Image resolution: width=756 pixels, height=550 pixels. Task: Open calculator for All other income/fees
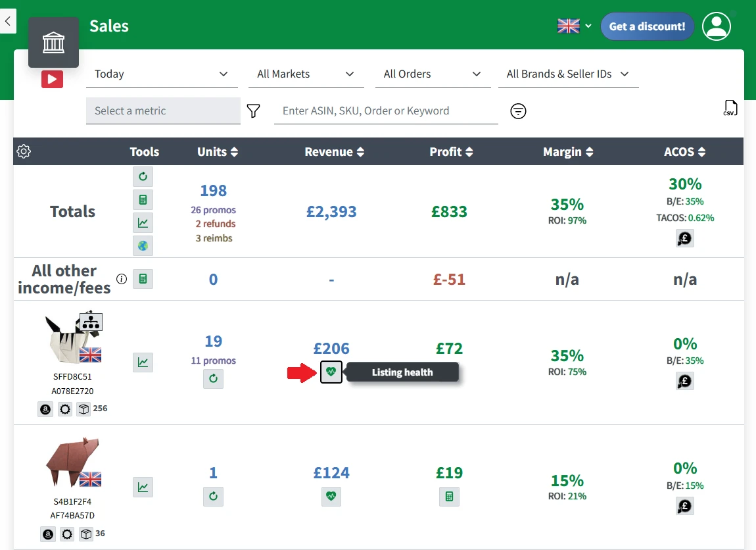coord(143,279)
